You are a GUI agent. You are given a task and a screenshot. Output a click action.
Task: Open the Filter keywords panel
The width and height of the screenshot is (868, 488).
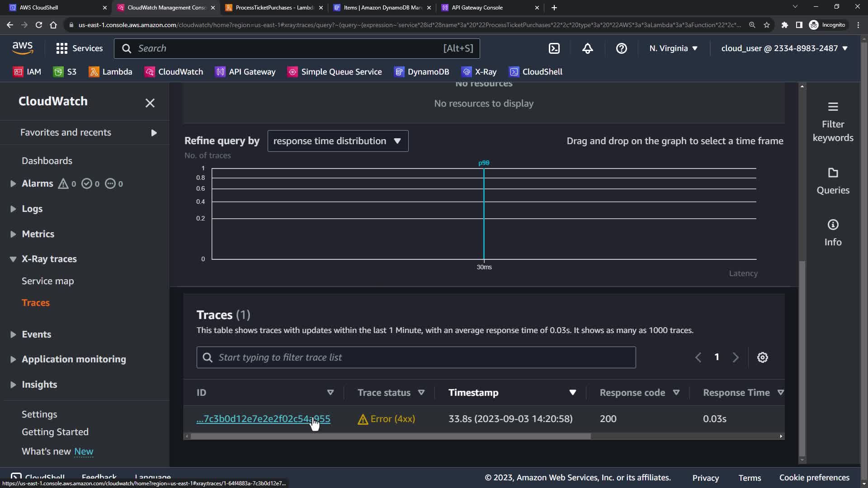tap(833, 122)
